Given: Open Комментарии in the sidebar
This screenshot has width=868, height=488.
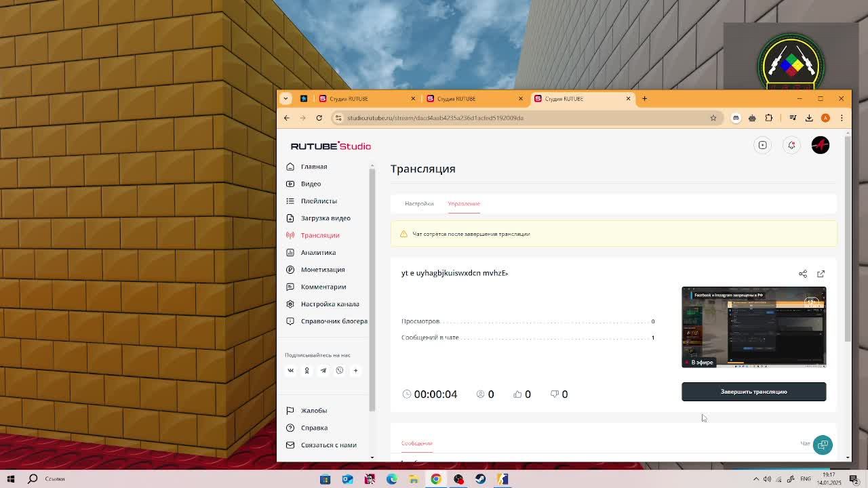Looking at the screenshot, I should 323,287.
